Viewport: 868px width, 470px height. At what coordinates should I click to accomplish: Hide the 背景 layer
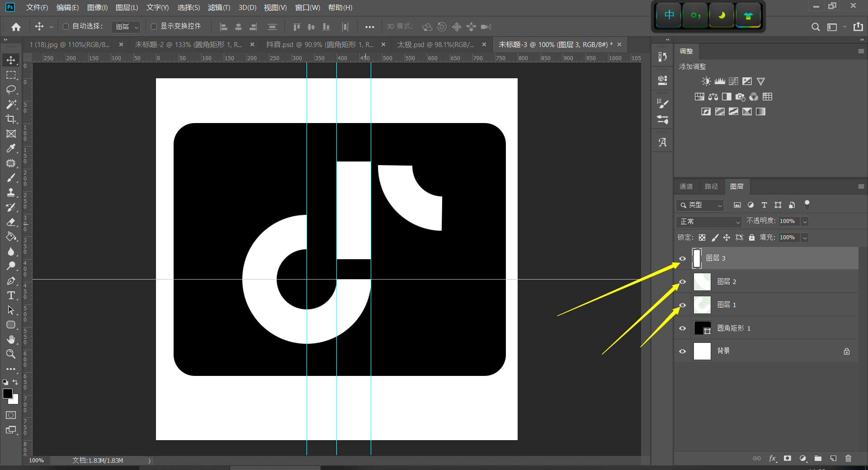(683, 351)
